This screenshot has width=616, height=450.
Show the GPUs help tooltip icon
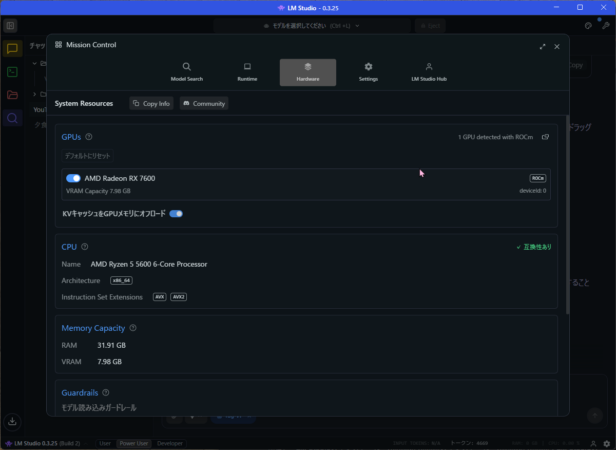pyautogui.click(x=89, y=137)
